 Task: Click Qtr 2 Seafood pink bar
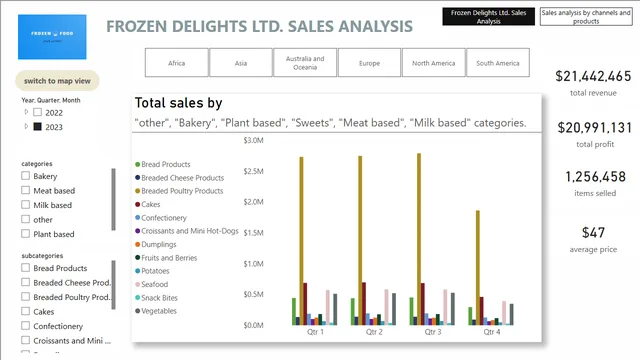386,307
